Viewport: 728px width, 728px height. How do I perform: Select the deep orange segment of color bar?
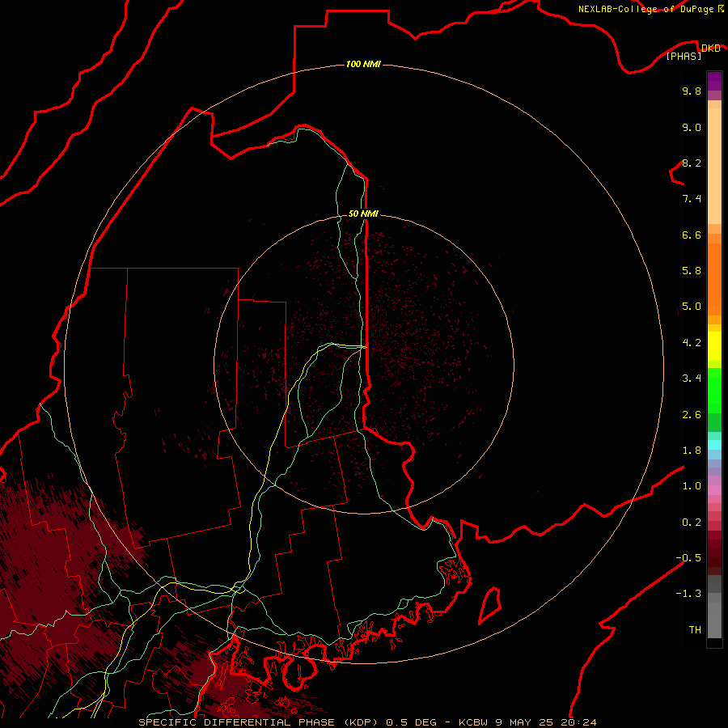(x=714, y=279)
